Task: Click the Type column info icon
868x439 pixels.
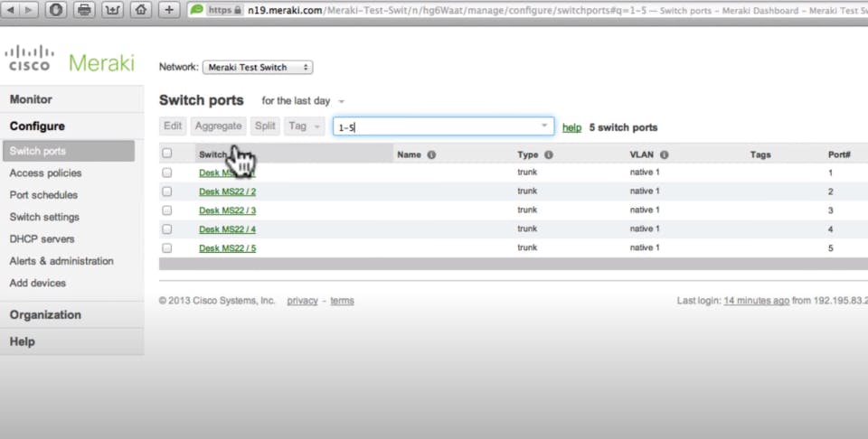Action: 549,154
